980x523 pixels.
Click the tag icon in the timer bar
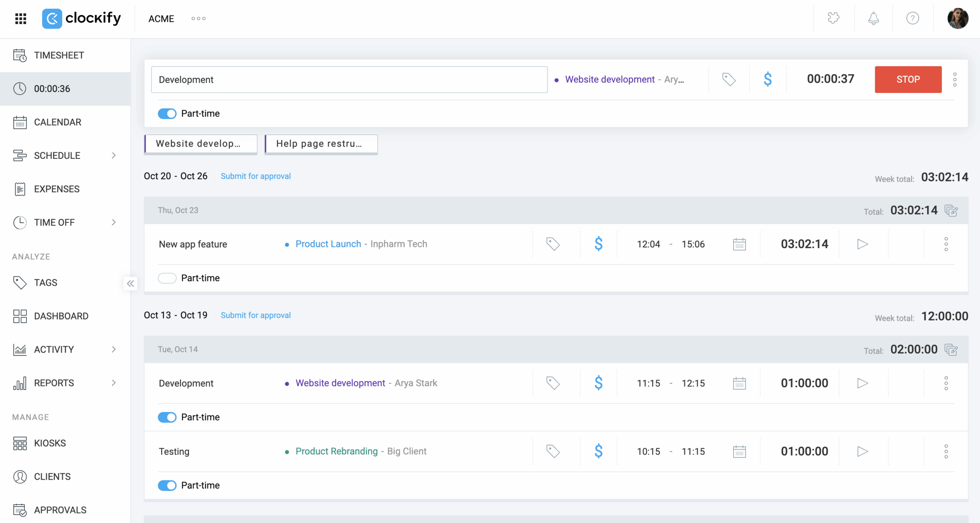click(x=728, y=80)
